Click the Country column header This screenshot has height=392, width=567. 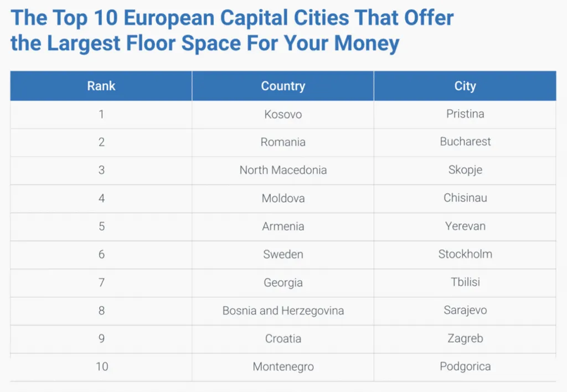point(283,86)
